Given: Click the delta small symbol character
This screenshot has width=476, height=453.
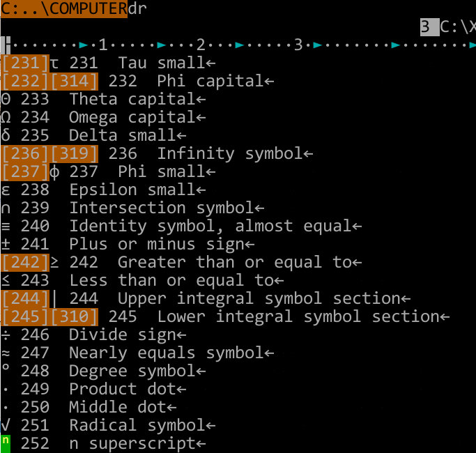Looking at the screenshot, I should [6, 135].
